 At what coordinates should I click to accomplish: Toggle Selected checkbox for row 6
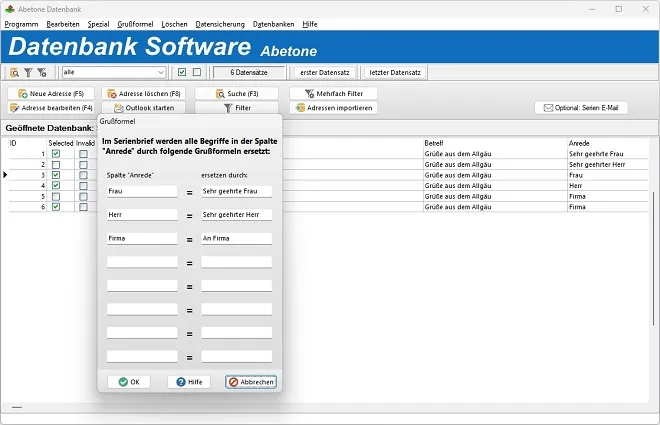click(x=56, y=207)
